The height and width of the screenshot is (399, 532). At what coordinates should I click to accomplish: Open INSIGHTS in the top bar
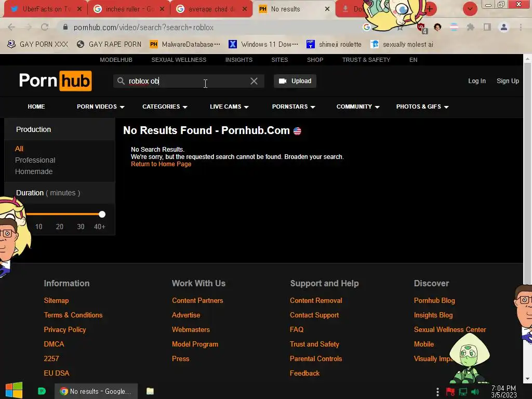click(239, 60)
